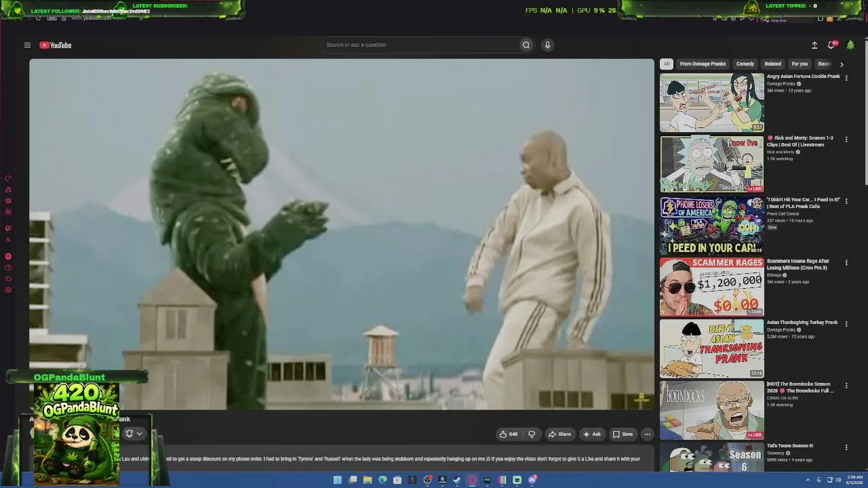This screenshot has width=868, height=488.
Task: Open OBS Studio from the taskbar
Action: pos(427,480)
